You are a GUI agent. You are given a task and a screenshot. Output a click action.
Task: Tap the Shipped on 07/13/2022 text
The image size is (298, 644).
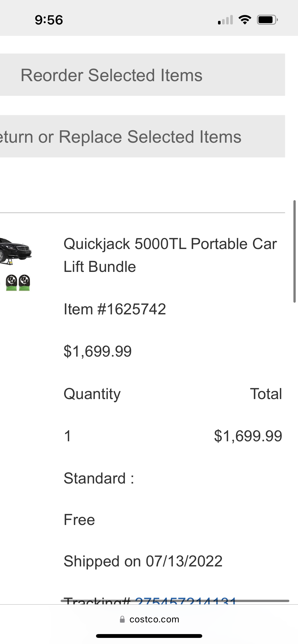[143, 561]
